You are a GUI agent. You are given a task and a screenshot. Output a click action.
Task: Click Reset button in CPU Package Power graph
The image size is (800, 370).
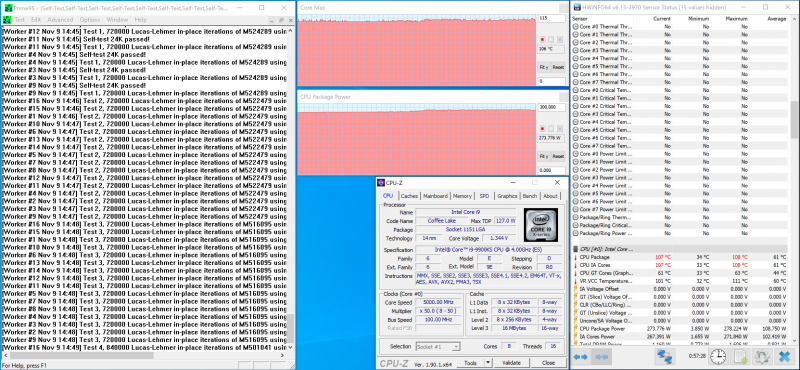click(x=558, y=156)
